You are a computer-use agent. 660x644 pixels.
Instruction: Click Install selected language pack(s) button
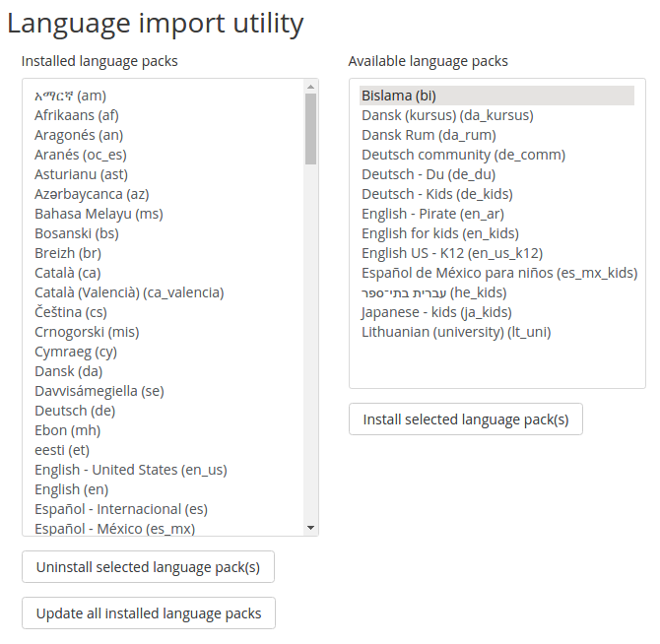click(x=466, y=419)
